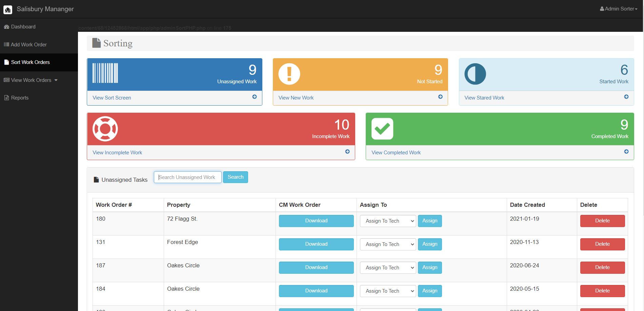Click the life-ring icon on Incomplete Work card

click(x=105, y=129)
